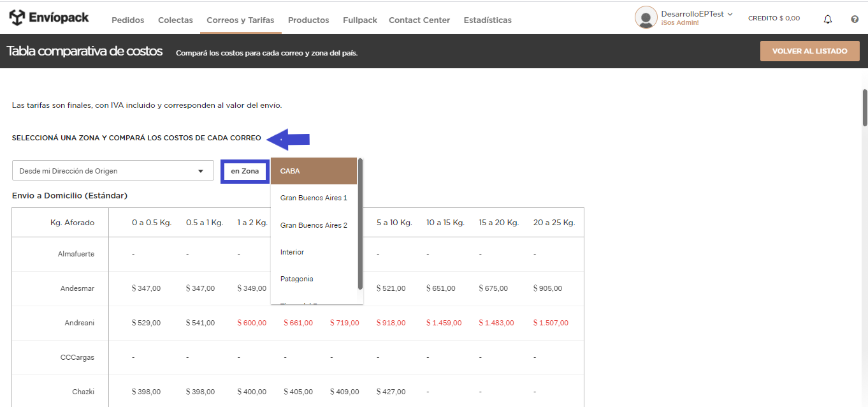Click Andesmar price $ 651,00
This screenshot has height=407, width=868.
[x=441, y=288]
